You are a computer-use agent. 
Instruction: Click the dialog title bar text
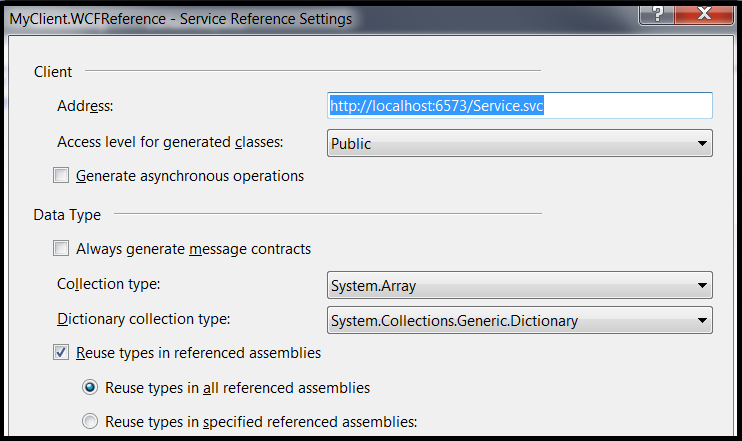point(181,19)
